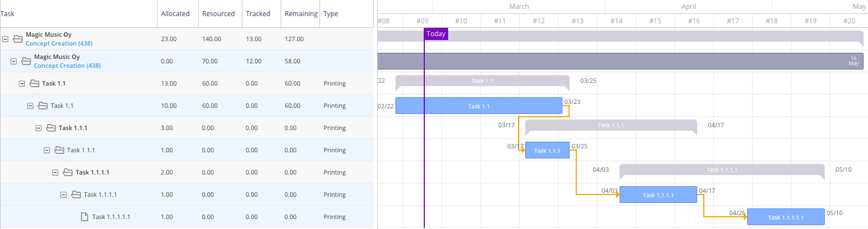Click the document icon beside Task 1.1.1.1.1

pyautogui.click(x=85, y=217)
